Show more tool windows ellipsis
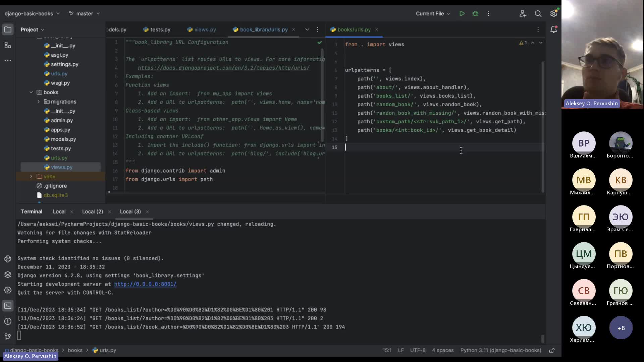Screen dimensions: 644x362 (x=8, y=61)
